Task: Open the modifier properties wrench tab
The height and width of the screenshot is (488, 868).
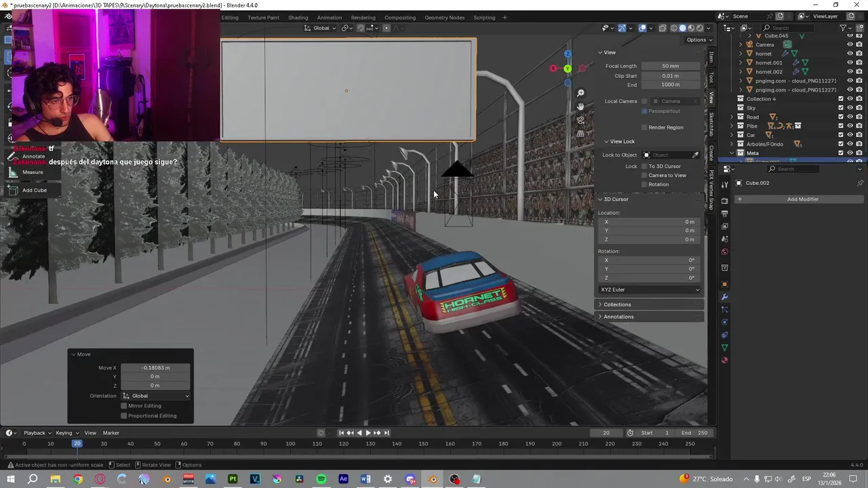Action: click(724, 297)
